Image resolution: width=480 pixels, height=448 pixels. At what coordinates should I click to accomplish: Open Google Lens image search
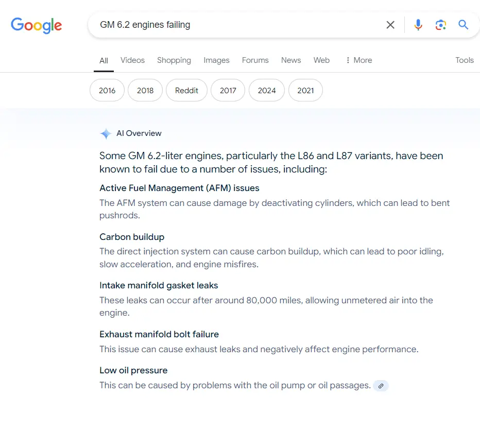(441, 25)
